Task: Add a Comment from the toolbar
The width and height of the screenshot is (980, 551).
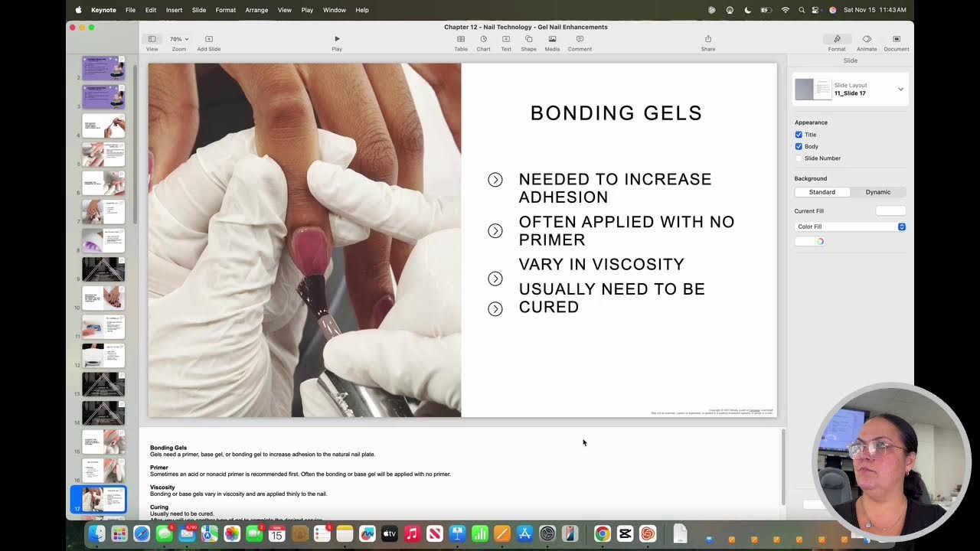Action: [580, 39]
